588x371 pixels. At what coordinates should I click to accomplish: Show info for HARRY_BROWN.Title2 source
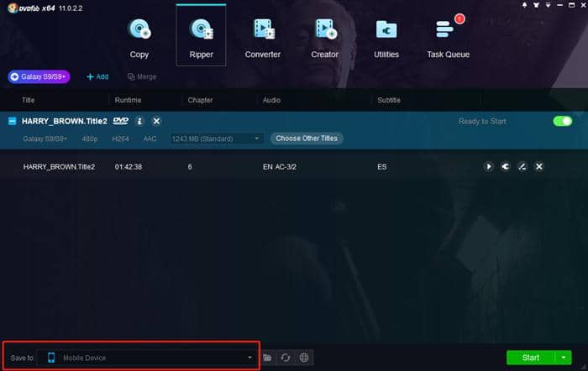point(139,121)
